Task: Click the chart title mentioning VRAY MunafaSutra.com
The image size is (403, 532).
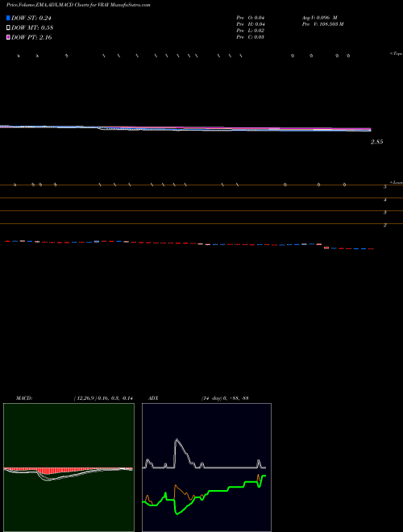Action: pos(78,5)
